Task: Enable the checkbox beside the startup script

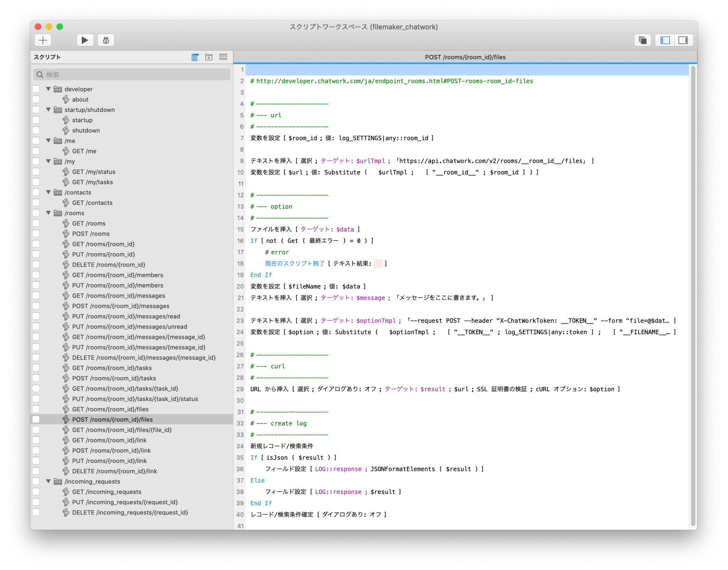Action: coord(36,120)
